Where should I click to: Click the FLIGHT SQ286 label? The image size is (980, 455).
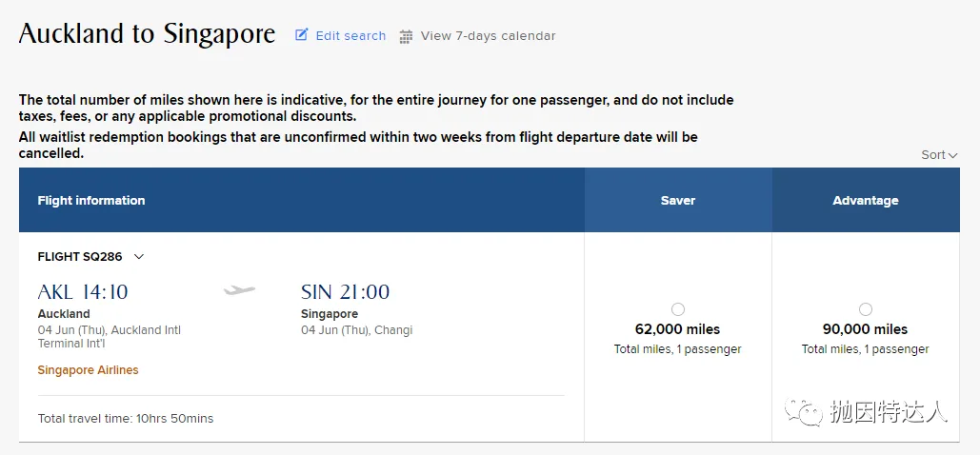80,256
